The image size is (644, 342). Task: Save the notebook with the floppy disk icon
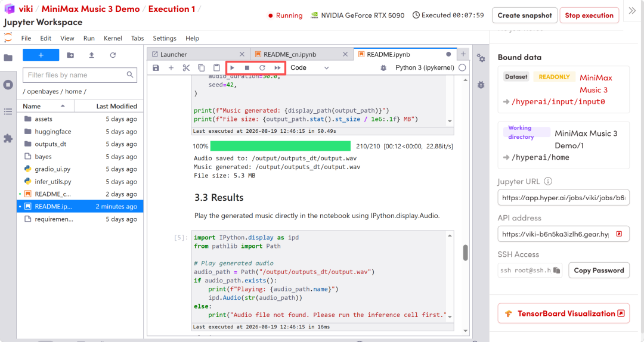(156, 68)
